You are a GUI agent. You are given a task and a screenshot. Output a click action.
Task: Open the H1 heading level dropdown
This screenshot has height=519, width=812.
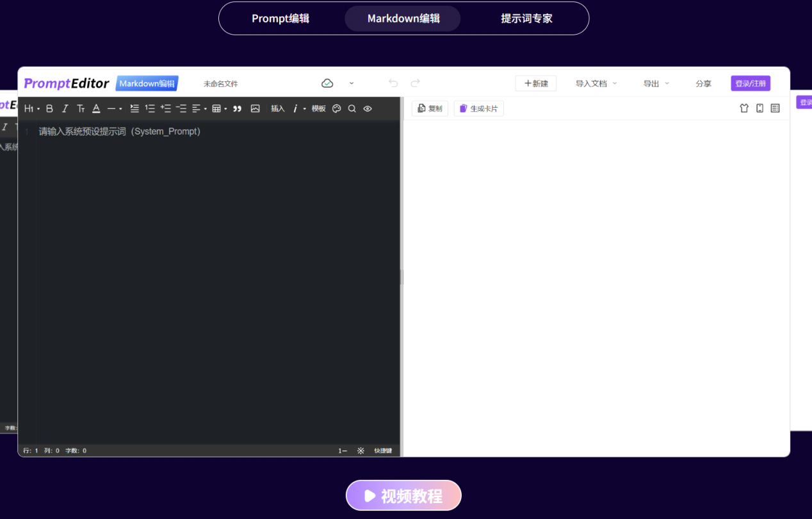point(32,109)
